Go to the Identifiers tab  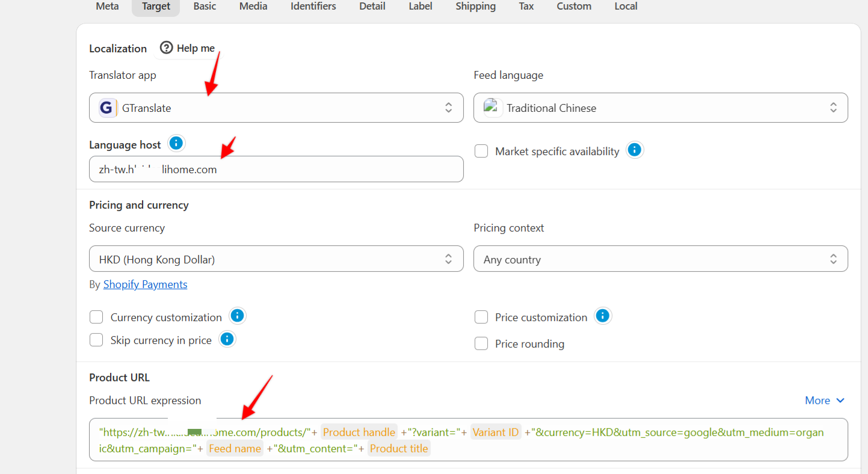[x=313, y=6]
